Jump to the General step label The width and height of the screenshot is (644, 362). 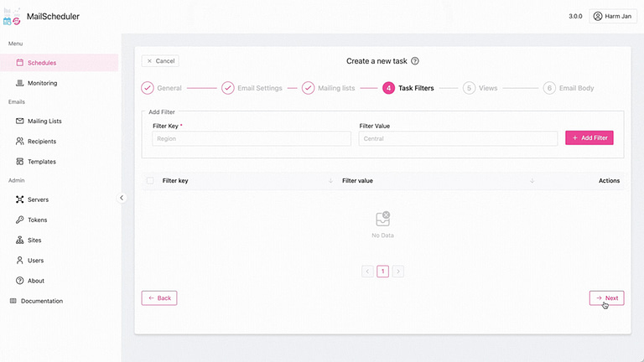(169, 88)
